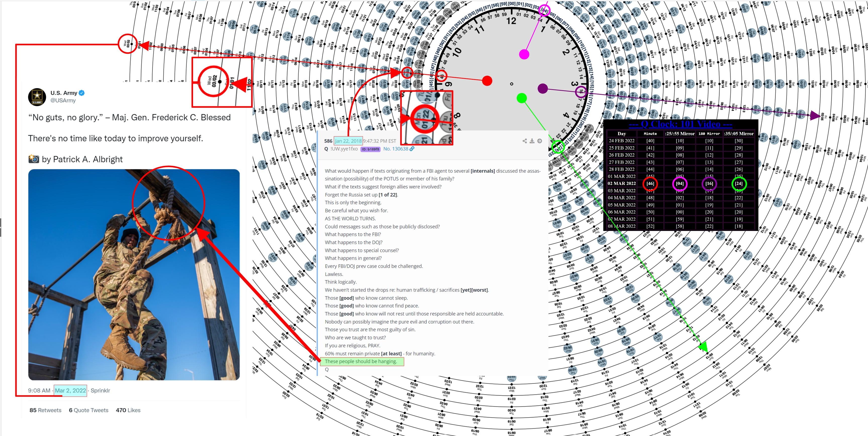Click the '9:47:32 PM EST' timestamp
Screen dimensions: 868x436
coord(379,141)
